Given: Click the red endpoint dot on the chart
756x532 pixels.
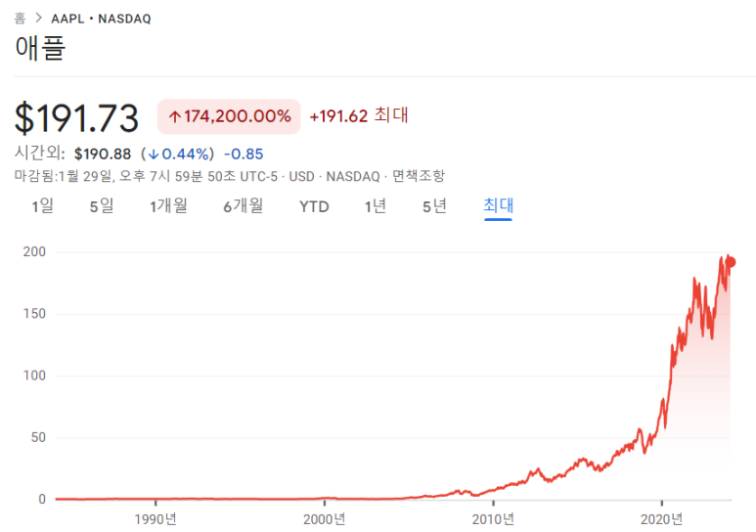Looking at the screenshot, I should pos(731,261).
